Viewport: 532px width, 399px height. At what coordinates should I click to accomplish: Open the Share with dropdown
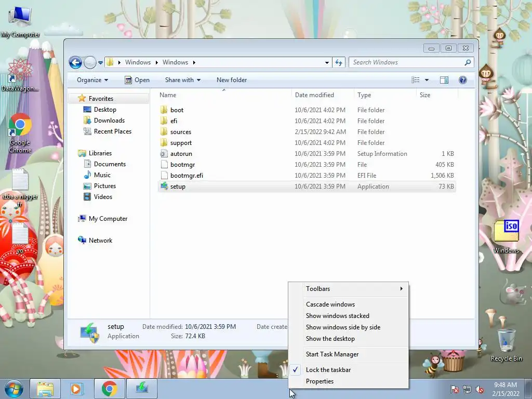click(183, 80)
